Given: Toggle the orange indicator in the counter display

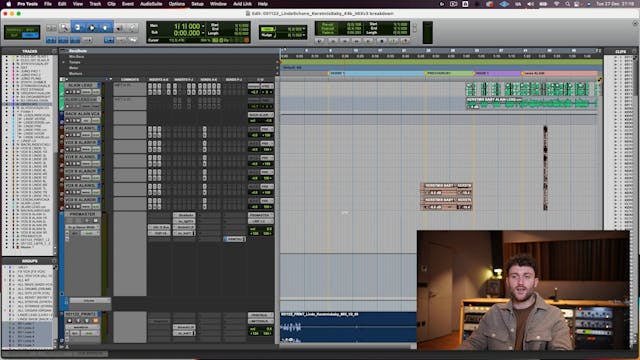Looking at the screenshot, I should pos(246,40).
